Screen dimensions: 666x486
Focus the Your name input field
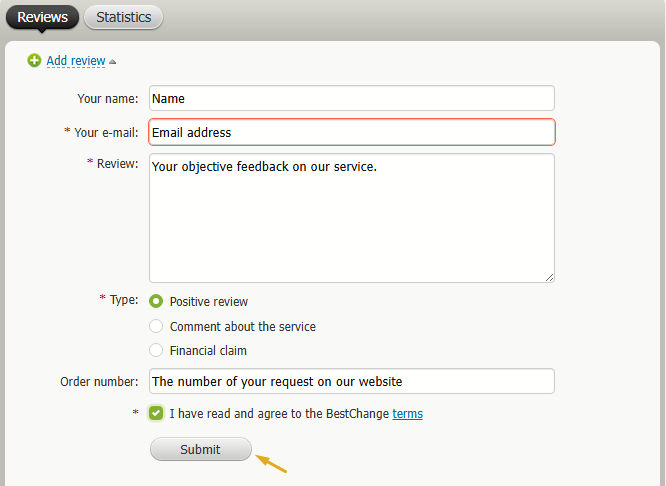(351, 98)
